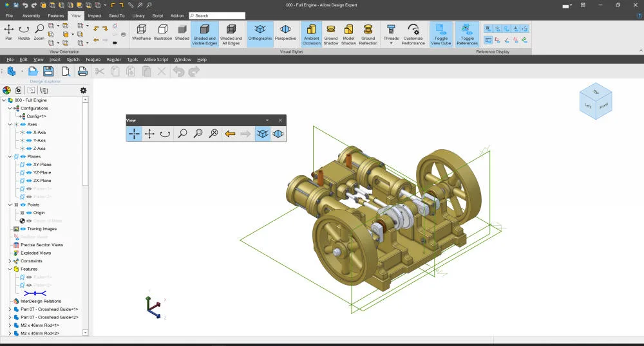Click the Design Explorer settings gear
This screenshot has height=346, width=644.
point(83,90)
